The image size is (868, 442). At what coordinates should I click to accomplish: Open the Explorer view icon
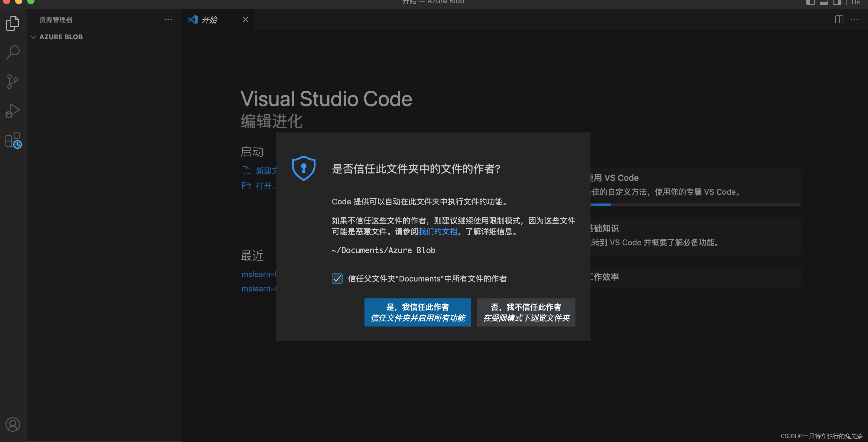pos(12,23)
